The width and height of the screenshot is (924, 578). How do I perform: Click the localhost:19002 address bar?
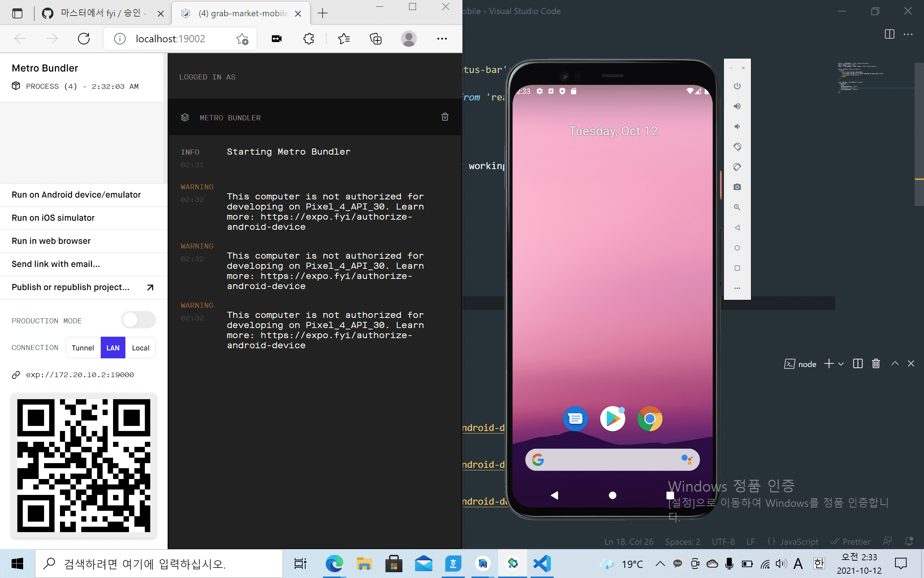tap(170, 39)
